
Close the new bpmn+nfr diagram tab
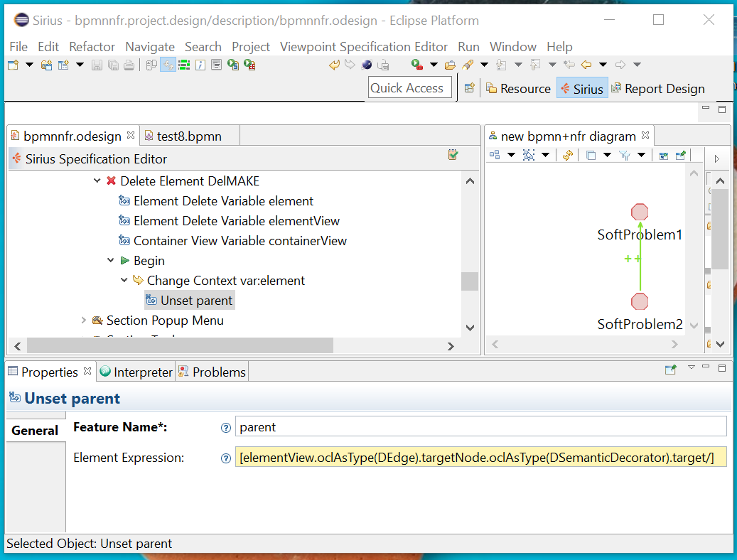645,136
